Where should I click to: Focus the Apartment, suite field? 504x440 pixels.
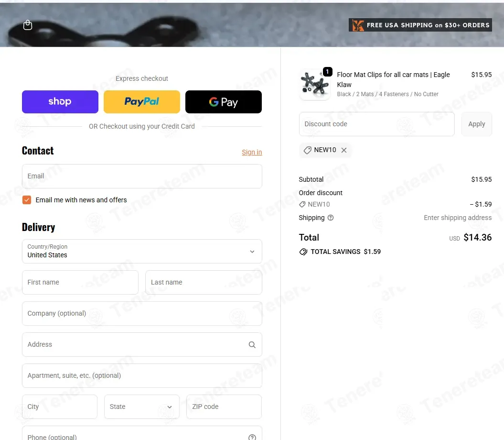(x=142, y=375)
